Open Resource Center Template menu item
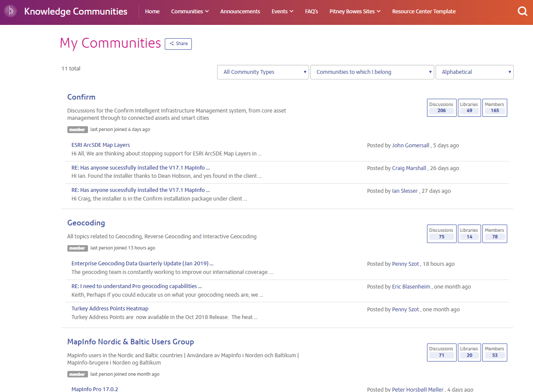This screenshot has height=392, width=533. click(424, 12)
